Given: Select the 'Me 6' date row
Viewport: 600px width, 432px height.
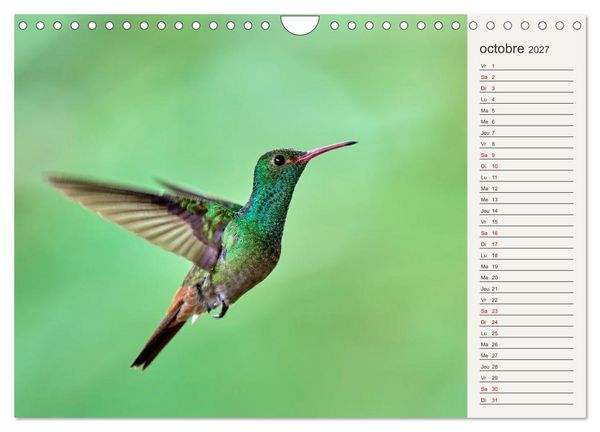Looking at the screenshot, I should coord(527,122).
